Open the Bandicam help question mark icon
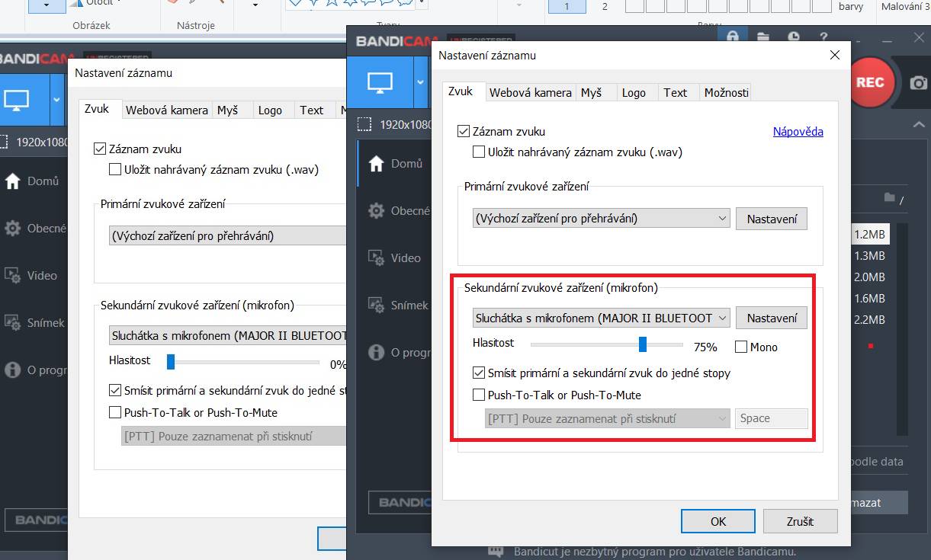Image resolution: width=931 pixels, height=560 pixels. click(823, 37)
